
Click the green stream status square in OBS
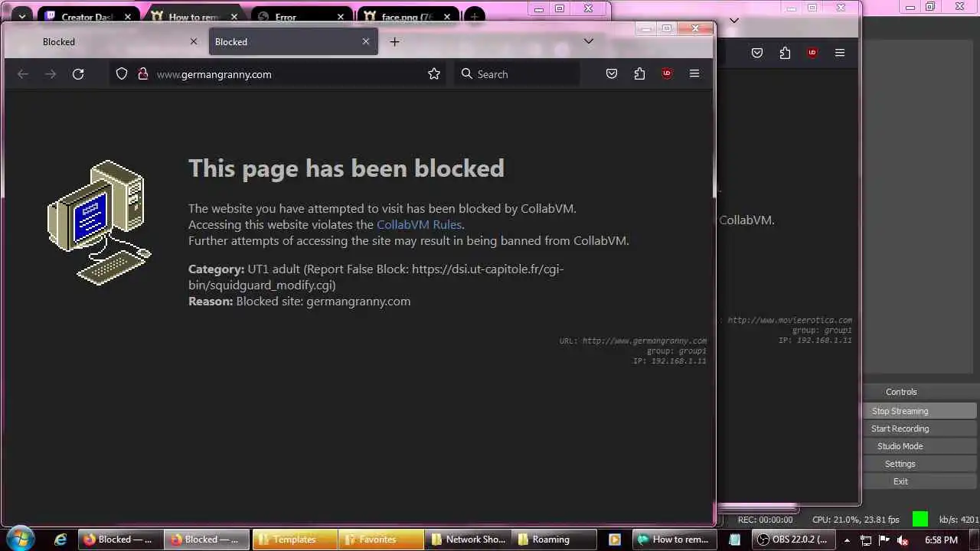[x=920, y=520]
